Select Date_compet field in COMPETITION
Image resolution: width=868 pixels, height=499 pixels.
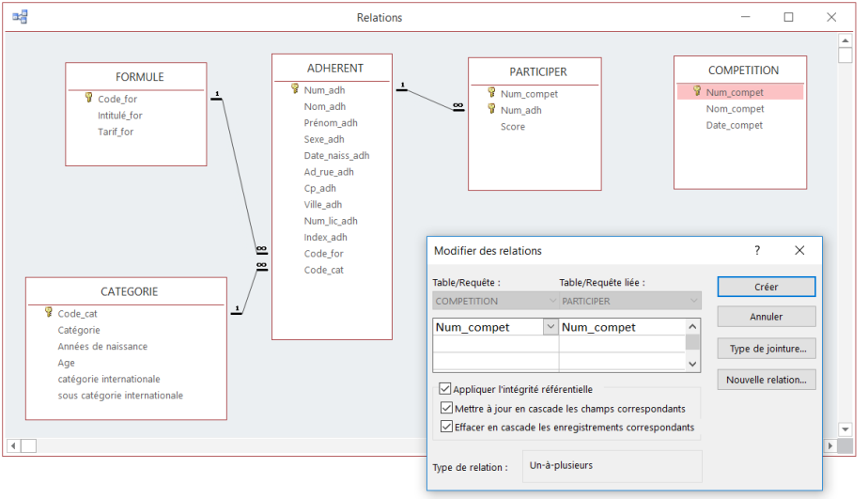click(734, 125)
